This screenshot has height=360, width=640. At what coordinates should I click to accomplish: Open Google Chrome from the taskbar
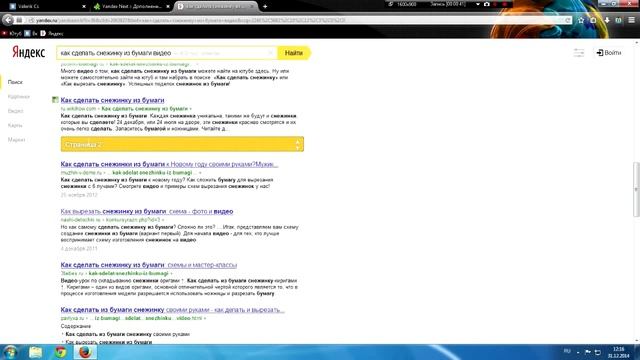pyautogui.click(x=61, y=352)
